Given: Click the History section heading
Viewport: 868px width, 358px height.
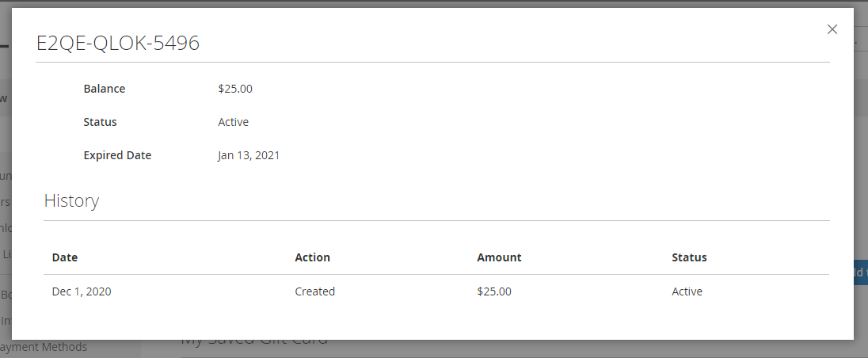Looking at the screenshot, I should point(71,200).
